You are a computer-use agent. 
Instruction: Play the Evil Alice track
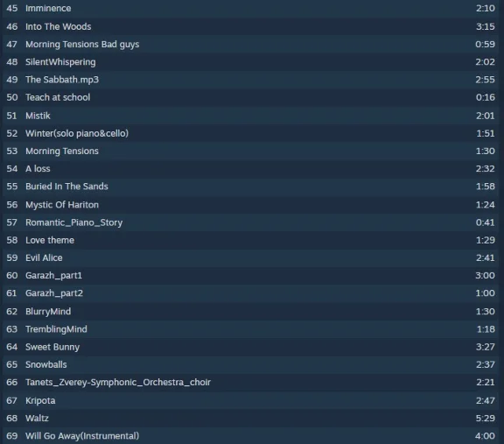(250, 257)
